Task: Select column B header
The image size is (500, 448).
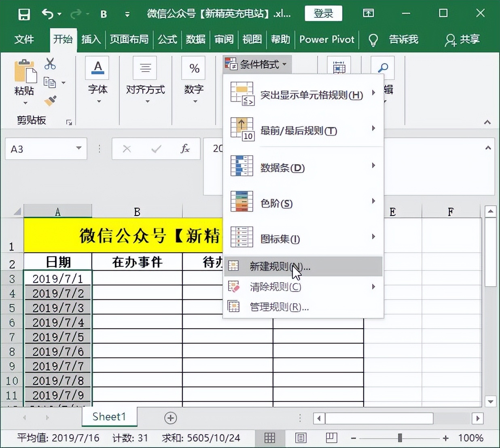Action: point(137,211)
